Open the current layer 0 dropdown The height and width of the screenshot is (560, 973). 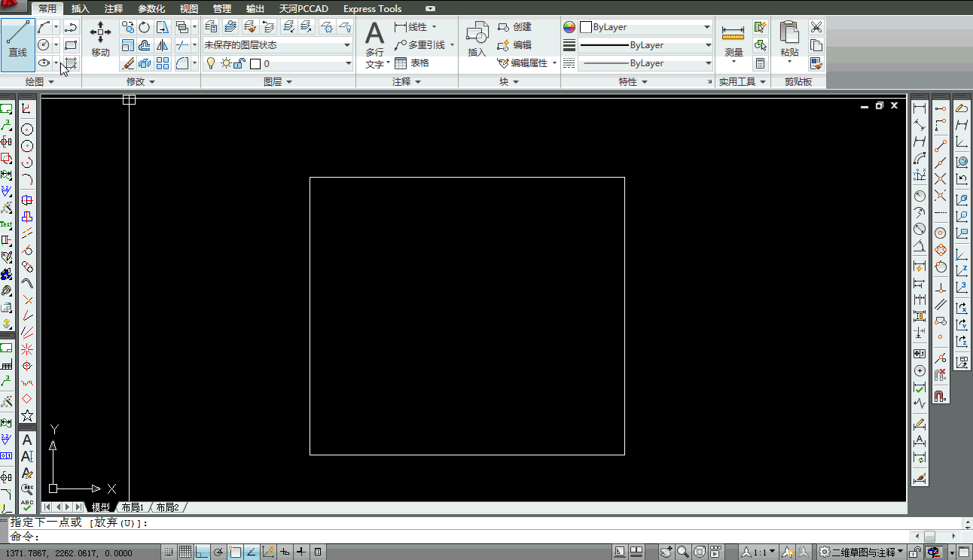[x=277, y=64]
